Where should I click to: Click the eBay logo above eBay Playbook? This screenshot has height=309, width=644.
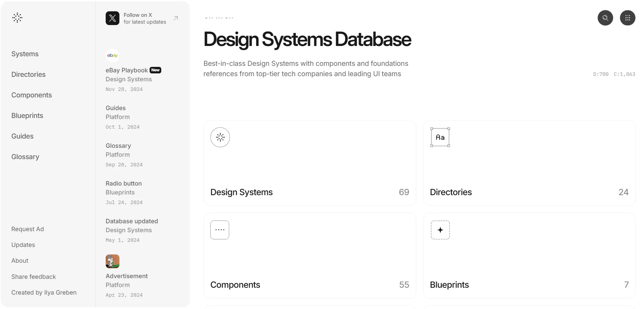[112, 55]
